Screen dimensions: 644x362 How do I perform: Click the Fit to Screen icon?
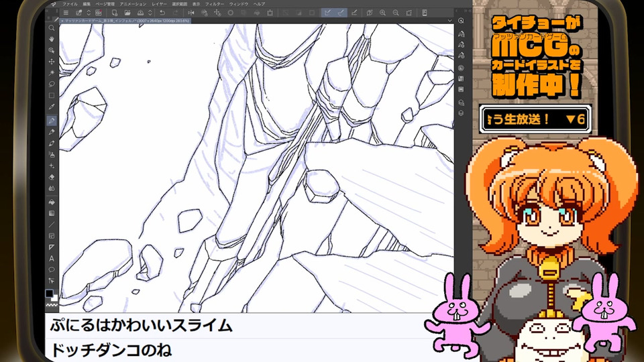[x=409, y=13]
